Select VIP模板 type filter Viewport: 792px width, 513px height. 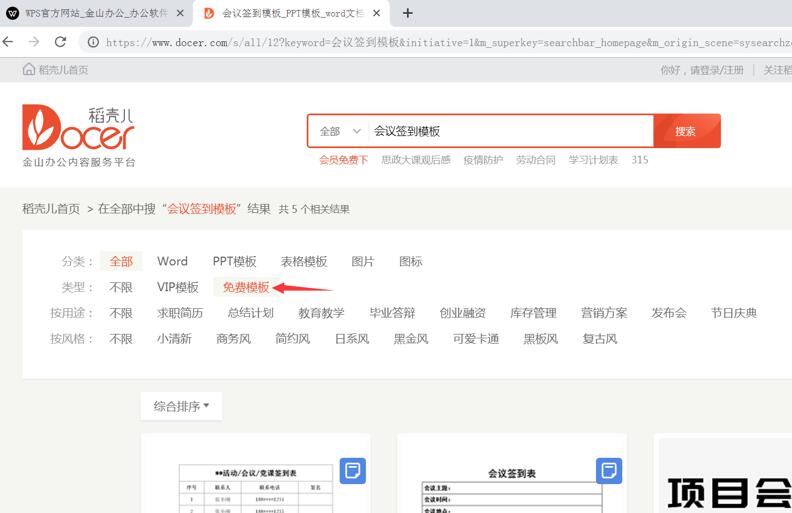(178, 287)
